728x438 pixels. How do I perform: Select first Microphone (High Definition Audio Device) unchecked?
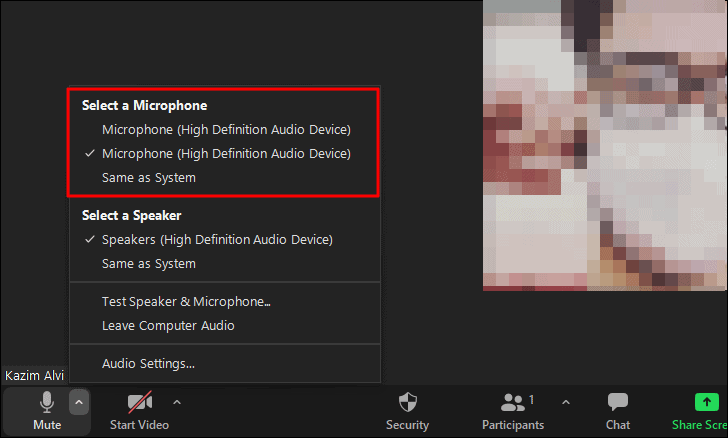click(225, 130)
